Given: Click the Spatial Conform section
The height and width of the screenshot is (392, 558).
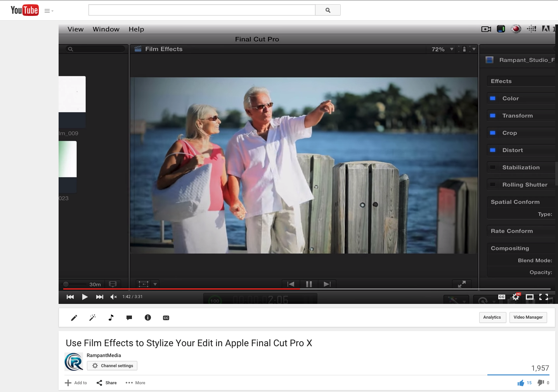Looking at the screenshot, I should pos(521,202).
